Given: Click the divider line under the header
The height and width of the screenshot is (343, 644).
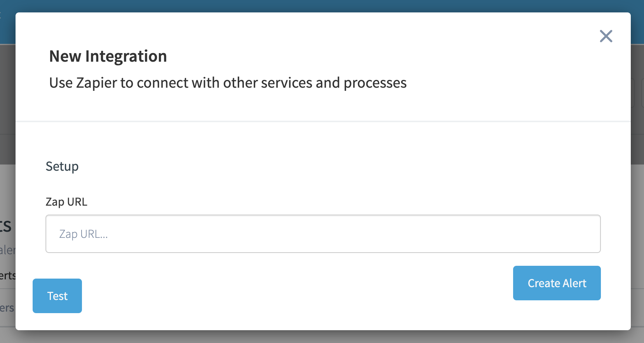Looking at the screenshot, I should pos(323,121).
